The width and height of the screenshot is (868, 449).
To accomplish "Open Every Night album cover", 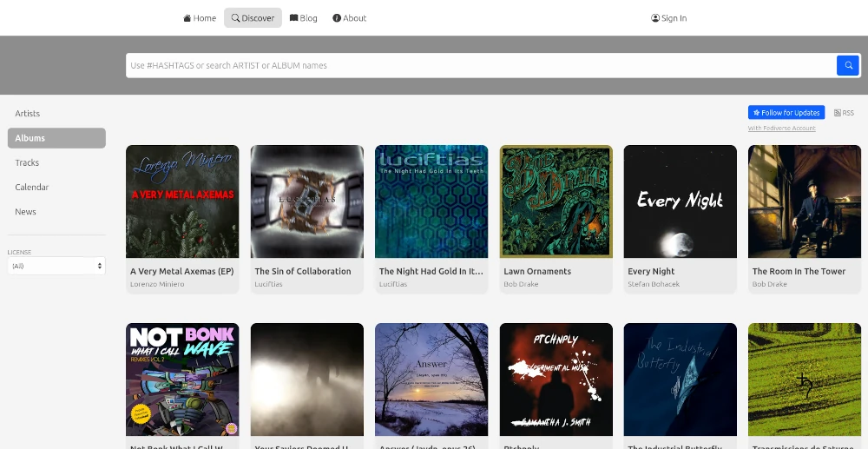I will pyautogui.click(x=680, y=201).
